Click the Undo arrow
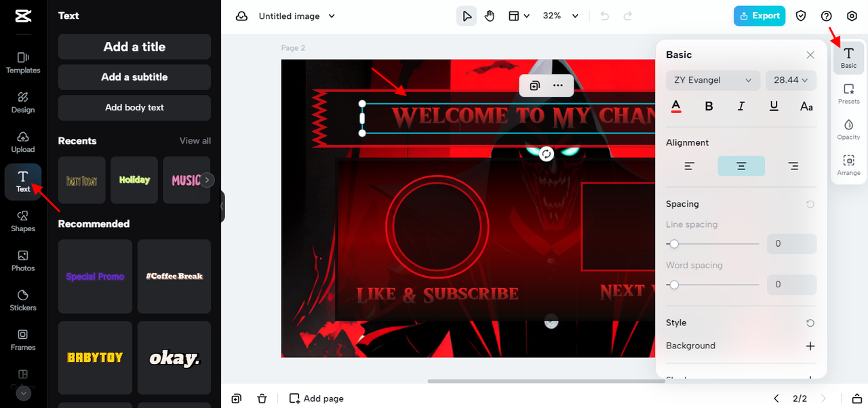868x408 pixels. click(605, 16)
